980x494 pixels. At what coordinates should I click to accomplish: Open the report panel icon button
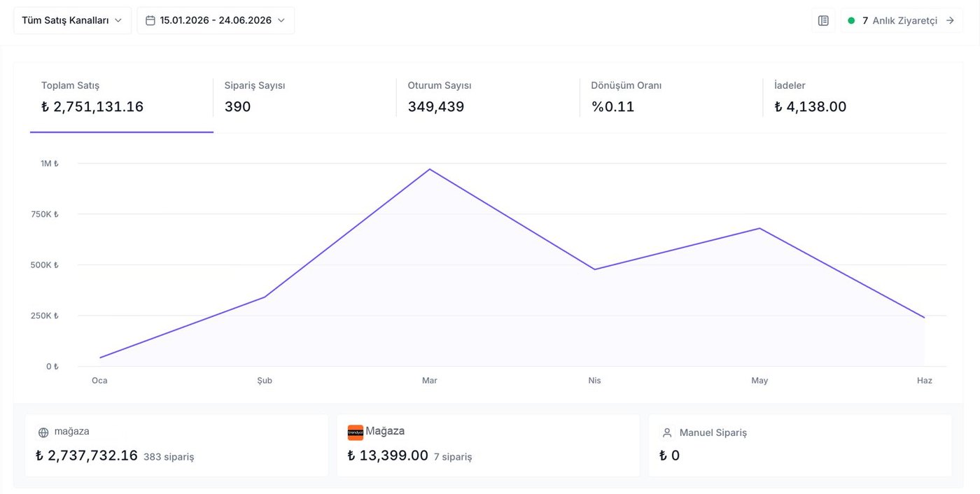tap(823, 20)
